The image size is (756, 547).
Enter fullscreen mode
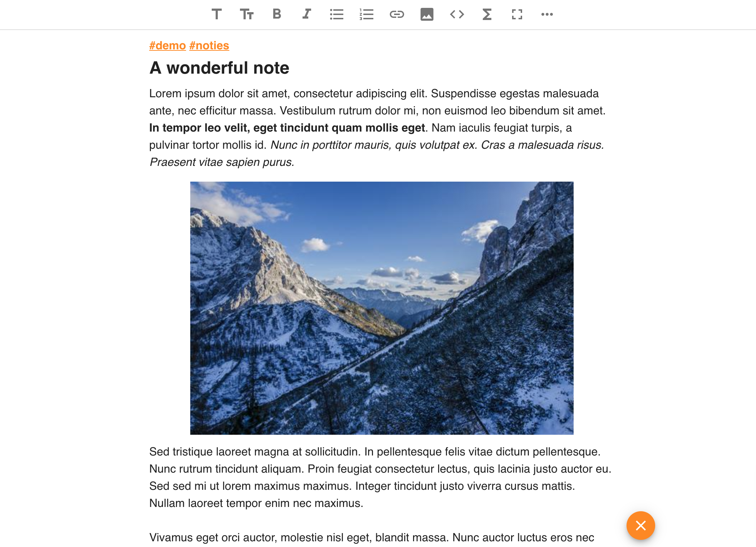click(x=517, y=14)
